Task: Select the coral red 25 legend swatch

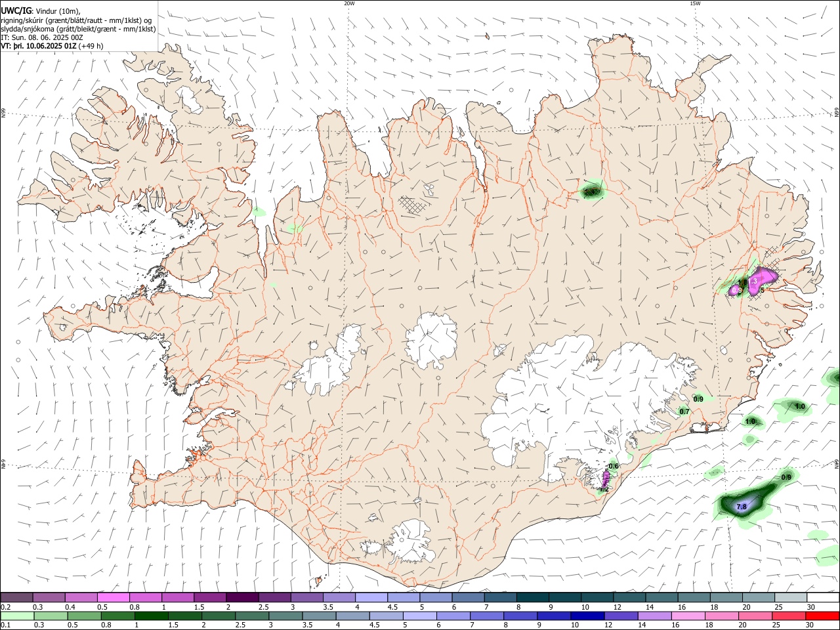Action: 789,616
